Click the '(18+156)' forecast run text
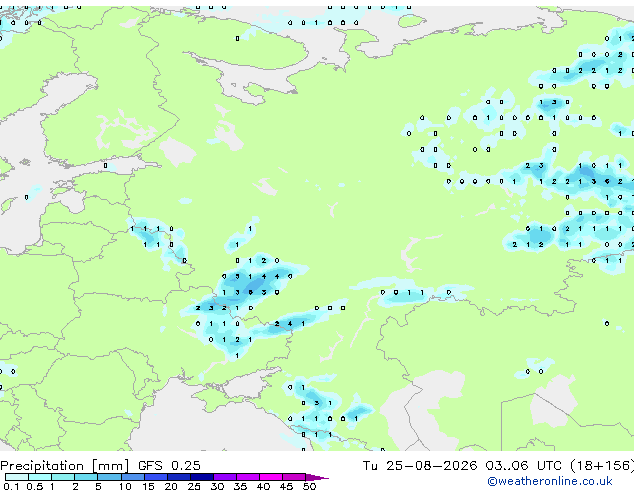 click(602, 466)
